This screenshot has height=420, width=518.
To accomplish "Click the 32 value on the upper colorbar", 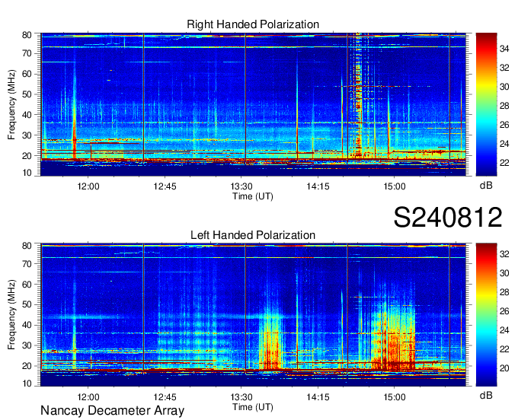I will click(504, 68).
